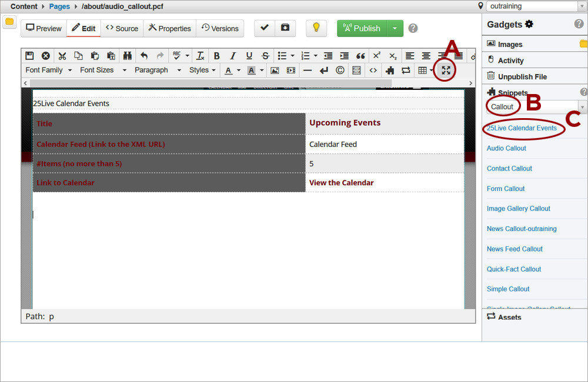Insert a video or media embed
The image size is (588, 382).
(291, 71)
